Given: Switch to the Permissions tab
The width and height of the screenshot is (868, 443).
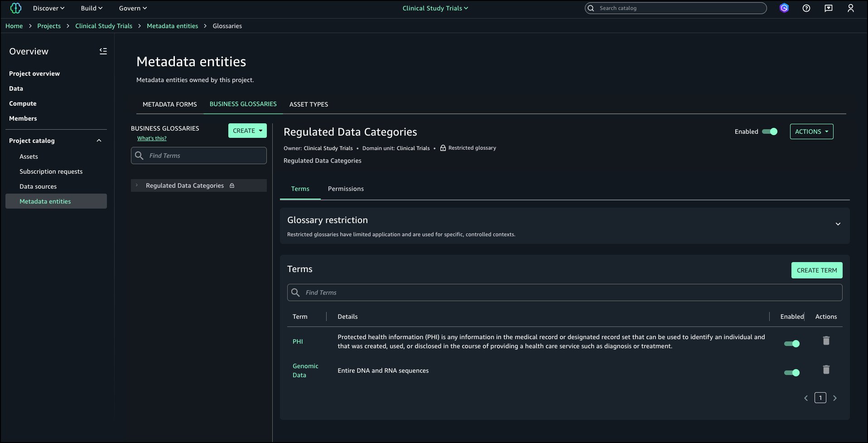Looking at the screenshot, I should tap(346, 189).
